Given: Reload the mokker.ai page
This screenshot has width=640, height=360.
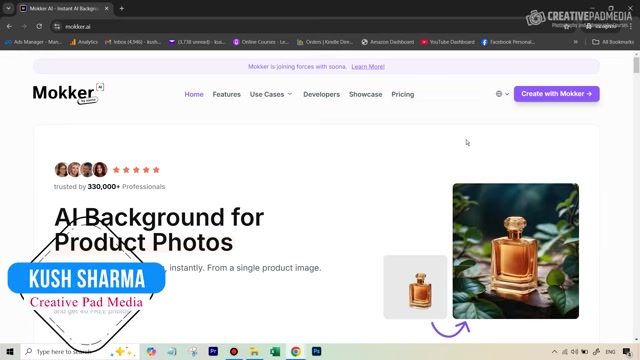Looking at the screenshot, I should point(39,26).
